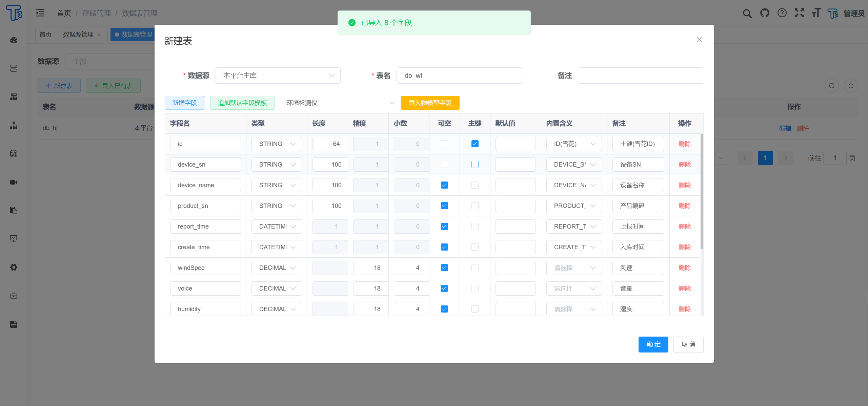Screen dimensions: 868x406
Task: Uncheck 主键 for the id row
Action: [x=475, y=144]
